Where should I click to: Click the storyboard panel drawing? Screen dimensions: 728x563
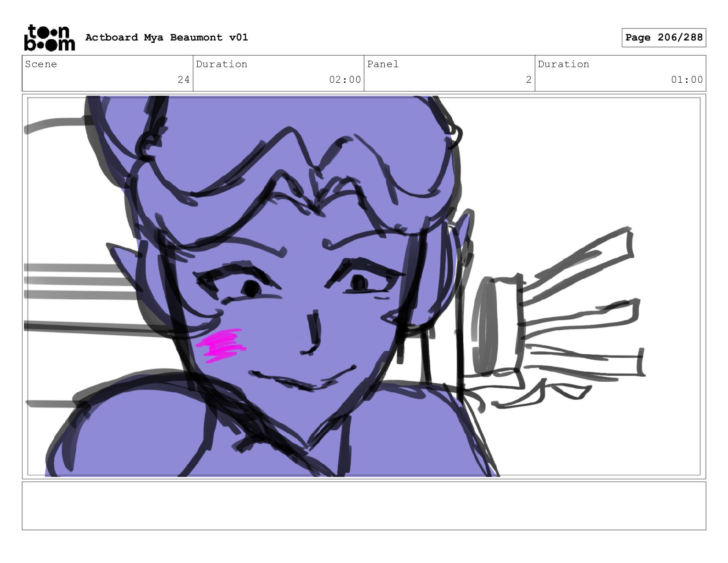tap(364, 286)
